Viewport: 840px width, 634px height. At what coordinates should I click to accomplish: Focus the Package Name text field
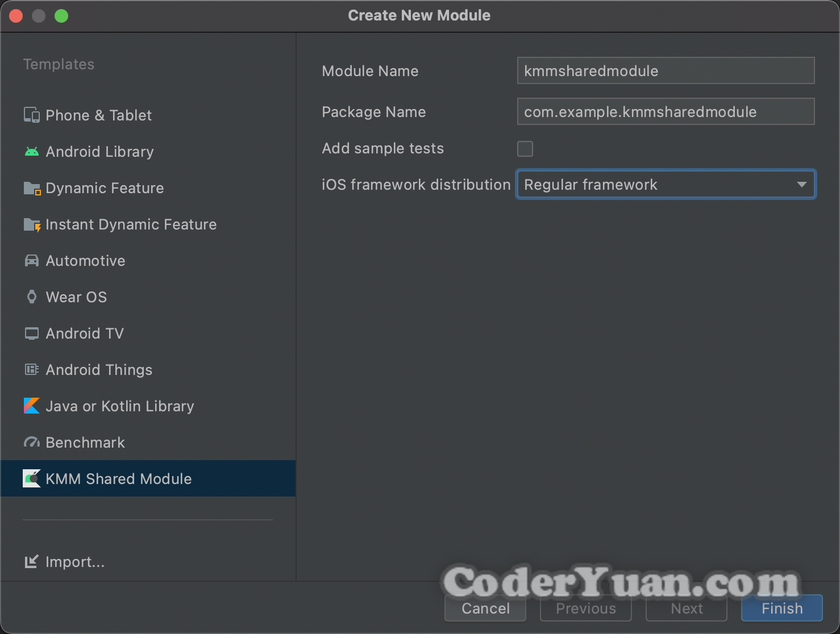coord(666,111)
